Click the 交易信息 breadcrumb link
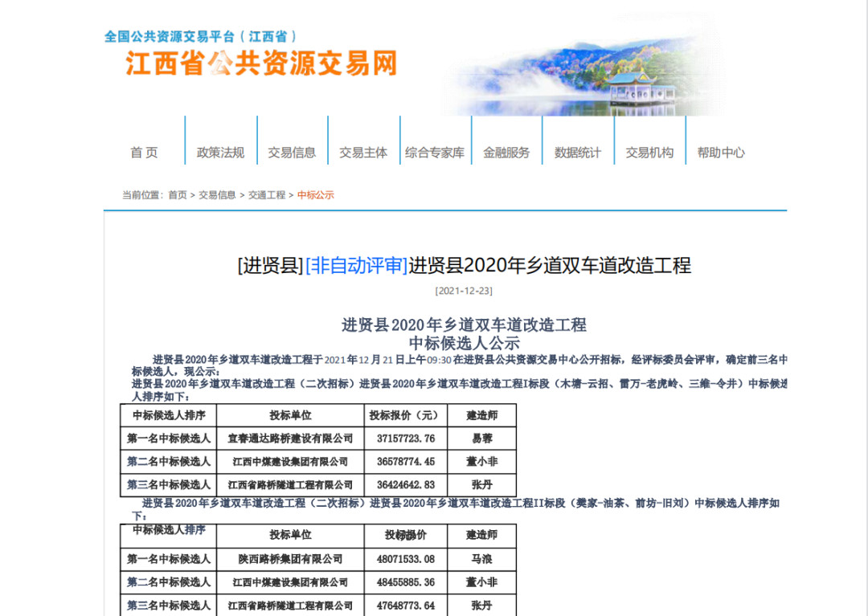This screenshot has height=616, width=868. 218,195
